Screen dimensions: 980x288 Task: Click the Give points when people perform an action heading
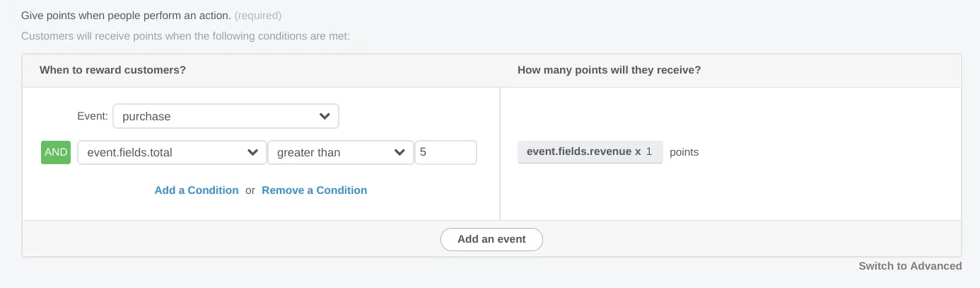coord(126,15)
